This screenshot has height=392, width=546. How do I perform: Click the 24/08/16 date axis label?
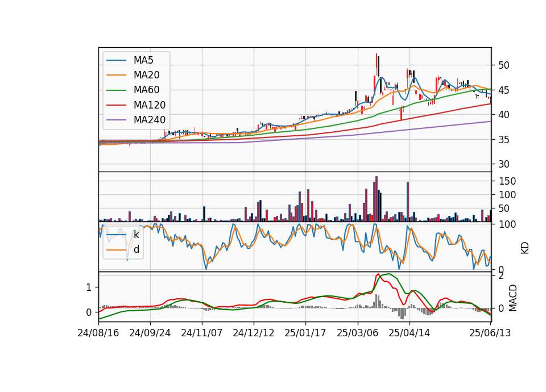click(98, 333)
